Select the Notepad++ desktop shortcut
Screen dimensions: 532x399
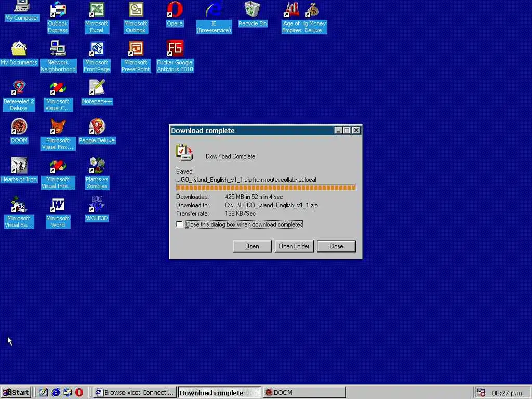coord(97,92)
